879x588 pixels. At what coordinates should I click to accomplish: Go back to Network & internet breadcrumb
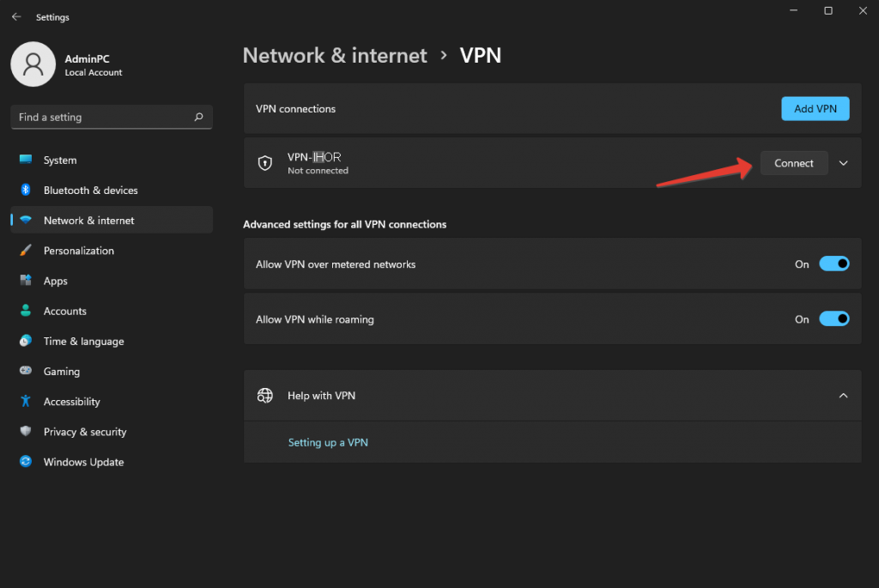(335, 55)
